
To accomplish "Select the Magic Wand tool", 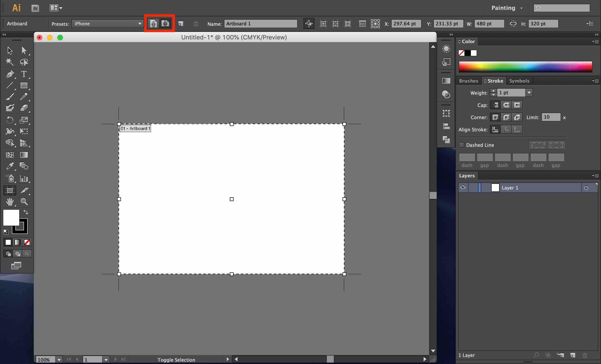I will pyautogui.click(x=10, y=62).
